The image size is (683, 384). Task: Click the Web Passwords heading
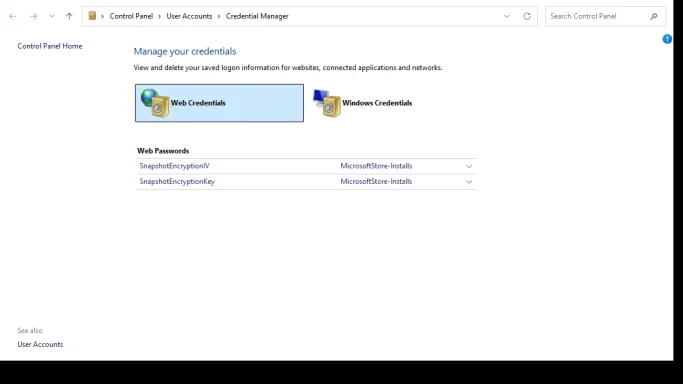click(163, 151)
